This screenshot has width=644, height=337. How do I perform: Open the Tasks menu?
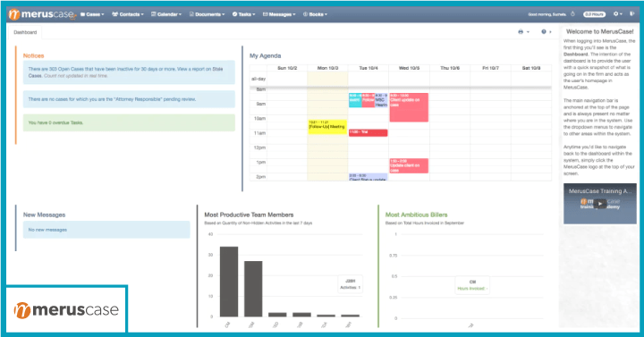(x=243, y=14)
